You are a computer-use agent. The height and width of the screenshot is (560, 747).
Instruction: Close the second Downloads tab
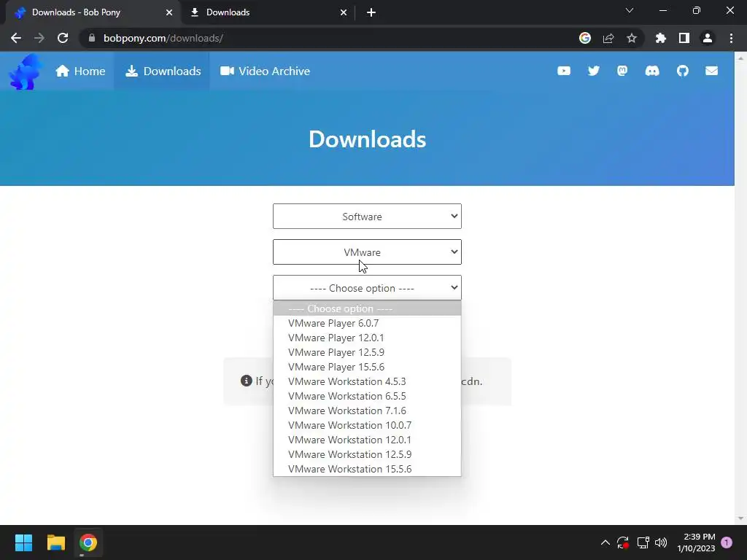coord(344,13)
